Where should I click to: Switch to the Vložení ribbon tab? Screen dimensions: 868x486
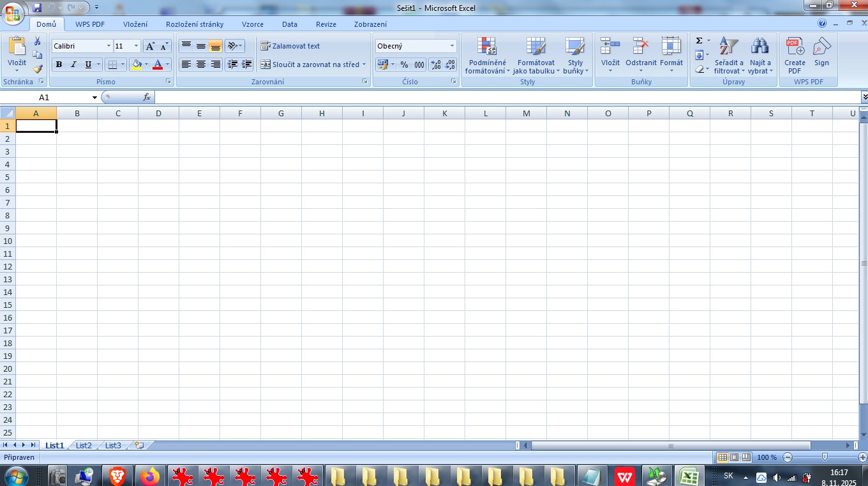(x=135, y=24)
